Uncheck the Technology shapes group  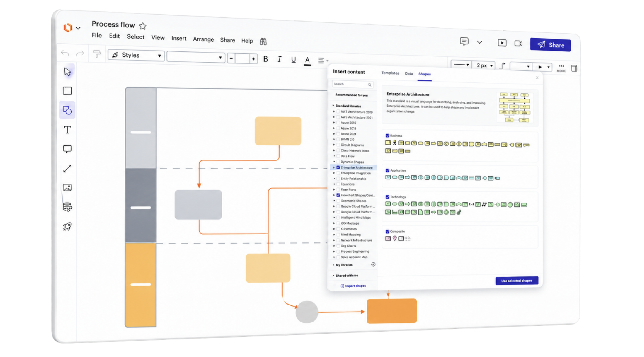click(387, 197)
